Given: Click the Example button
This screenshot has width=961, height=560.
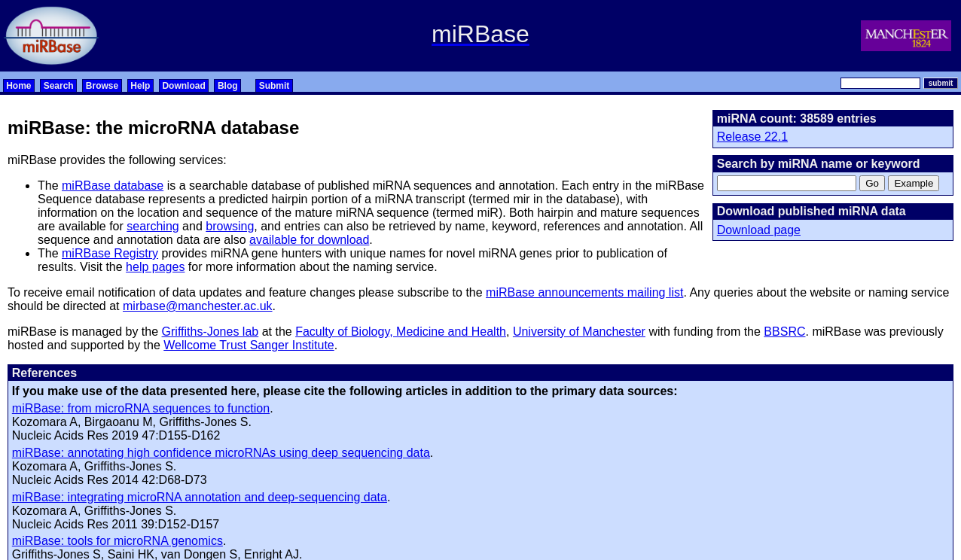Looking at the screenshot, I should pos(914,183).
